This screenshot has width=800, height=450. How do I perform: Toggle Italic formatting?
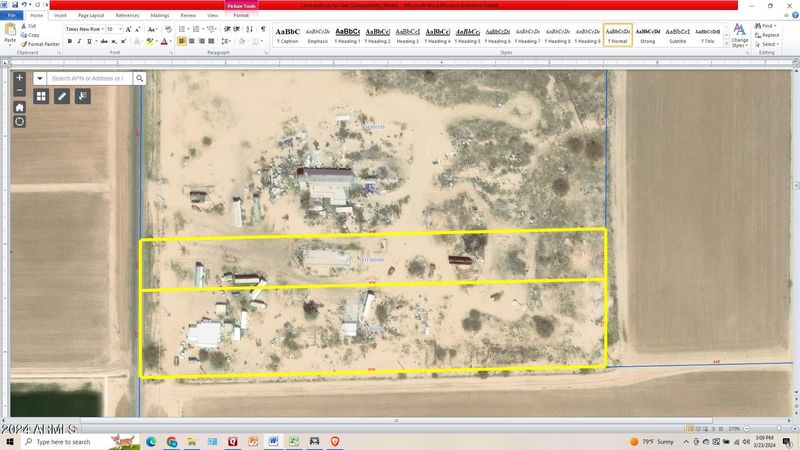(81, 42)
